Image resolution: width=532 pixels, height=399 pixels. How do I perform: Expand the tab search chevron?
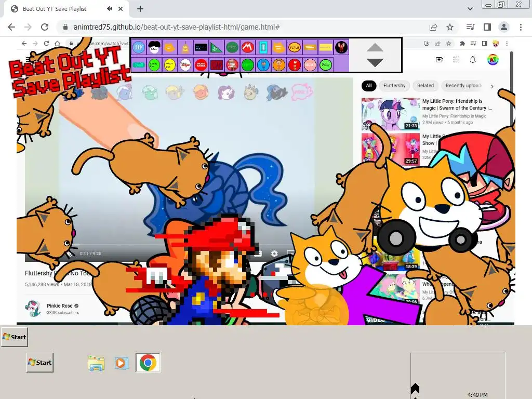click(x=470, y=9)
